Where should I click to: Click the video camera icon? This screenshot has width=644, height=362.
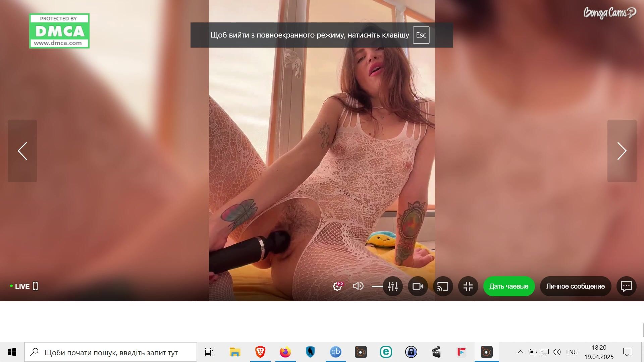(x=418, y=286)
